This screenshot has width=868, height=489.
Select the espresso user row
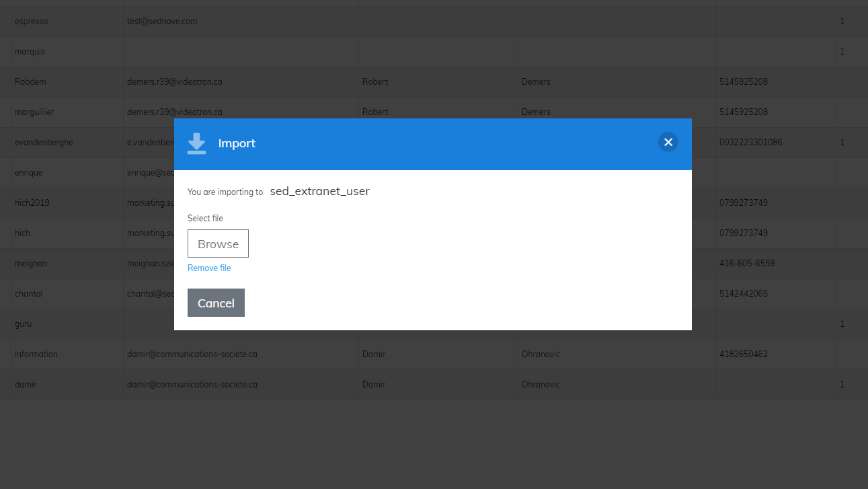pos(31,21)
